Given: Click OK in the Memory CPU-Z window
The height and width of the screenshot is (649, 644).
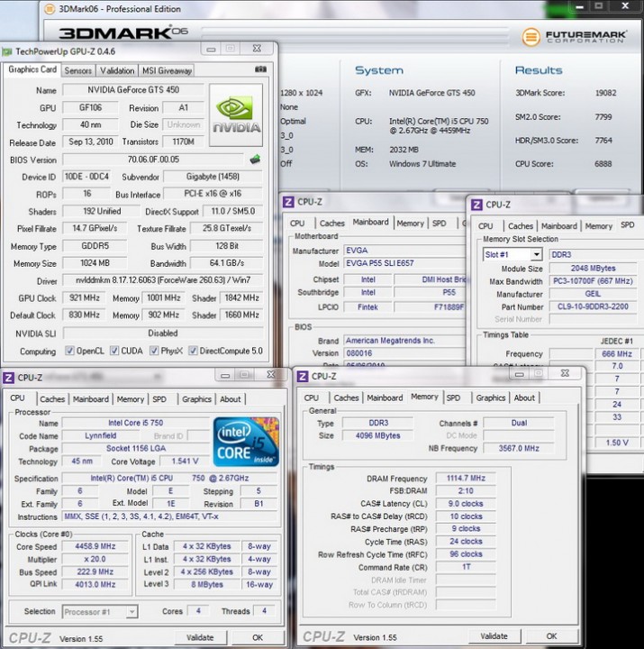Looking at the screenshot, I should tap(551, 636).
